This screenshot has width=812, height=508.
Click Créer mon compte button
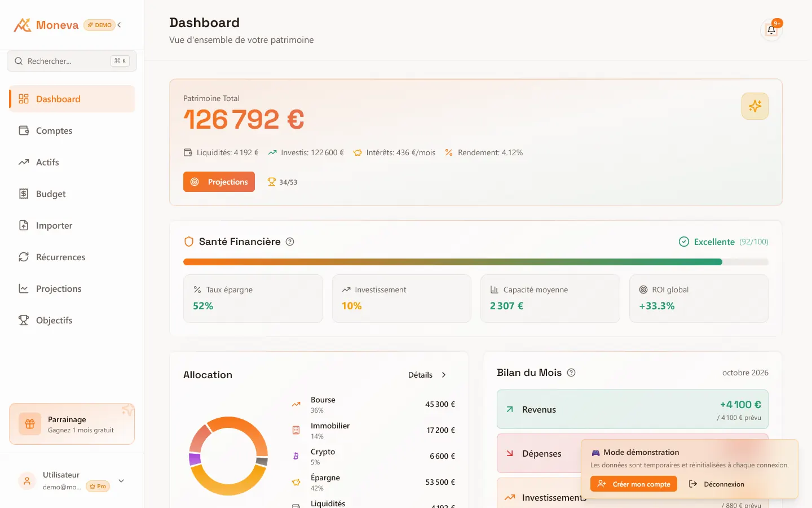634,484
